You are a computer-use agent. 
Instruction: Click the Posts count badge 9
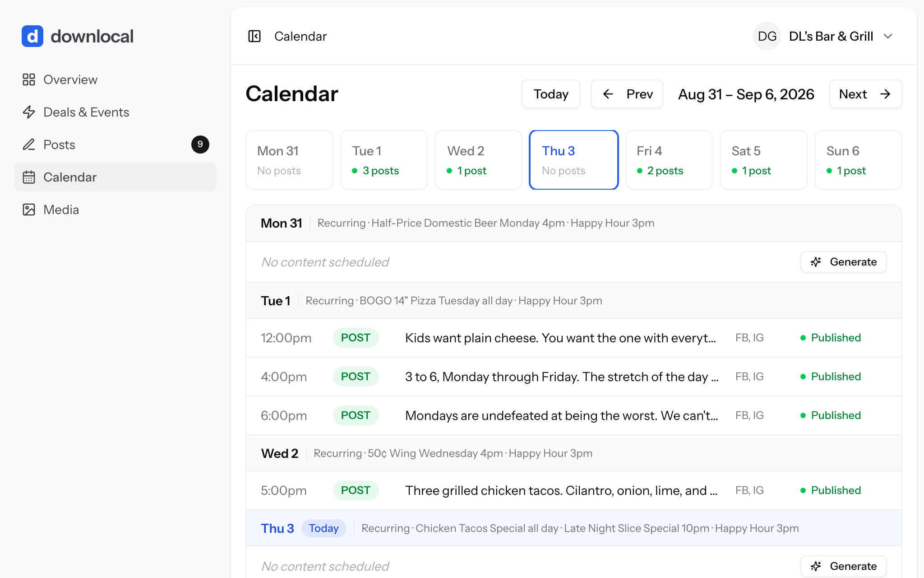click(x=200, y=144)
